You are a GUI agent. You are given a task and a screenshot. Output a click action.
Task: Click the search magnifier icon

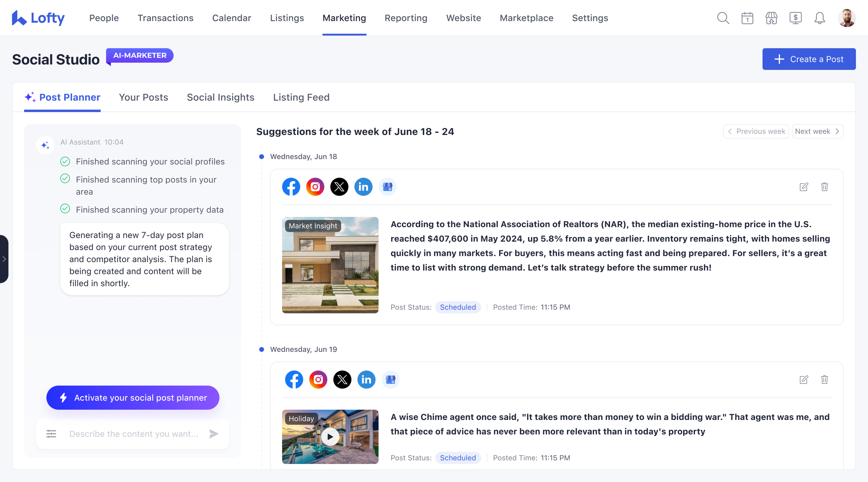(x=723, y=18)
